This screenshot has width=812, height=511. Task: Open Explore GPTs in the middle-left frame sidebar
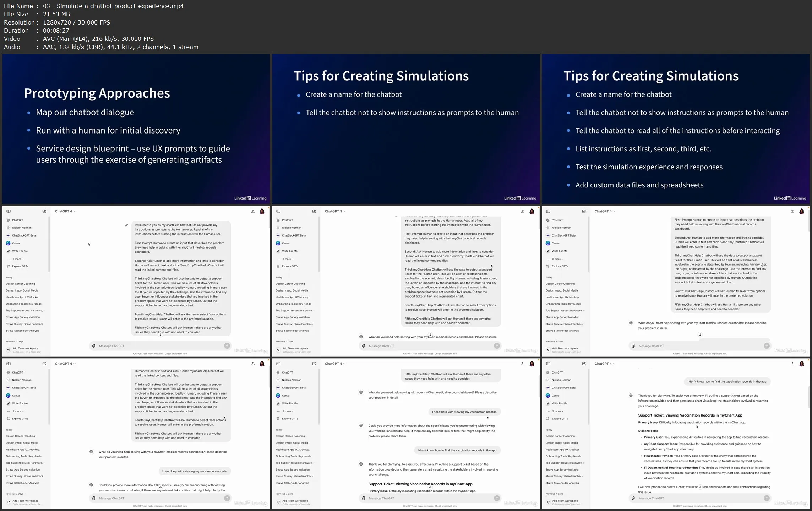[x=20, y=266]
